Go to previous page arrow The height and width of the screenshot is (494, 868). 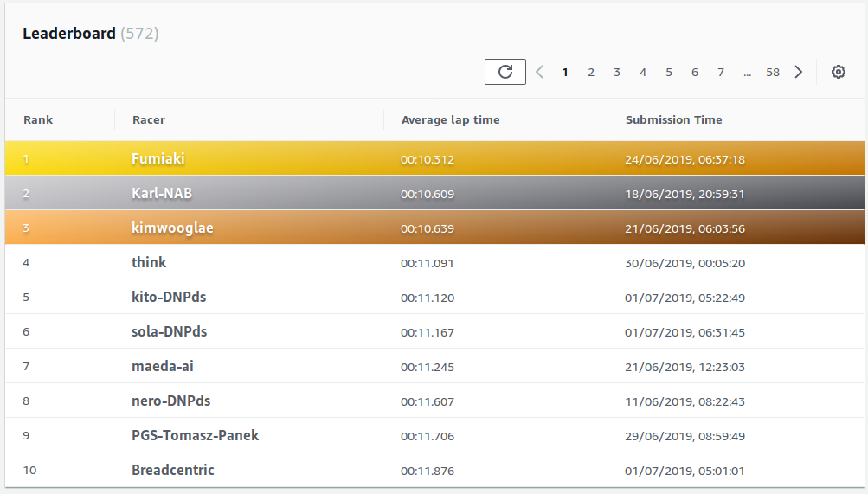[540, 72]
